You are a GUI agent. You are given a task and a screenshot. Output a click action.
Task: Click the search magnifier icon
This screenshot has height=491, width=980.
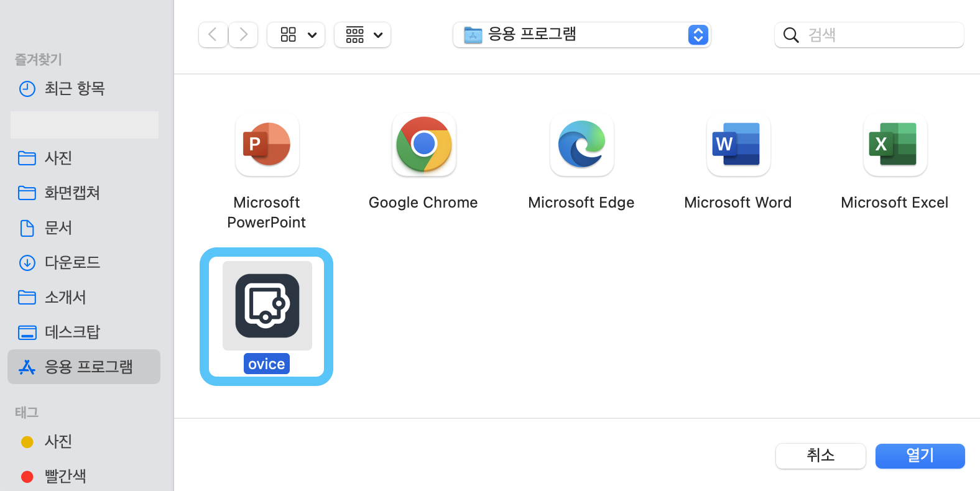(791, 35)
